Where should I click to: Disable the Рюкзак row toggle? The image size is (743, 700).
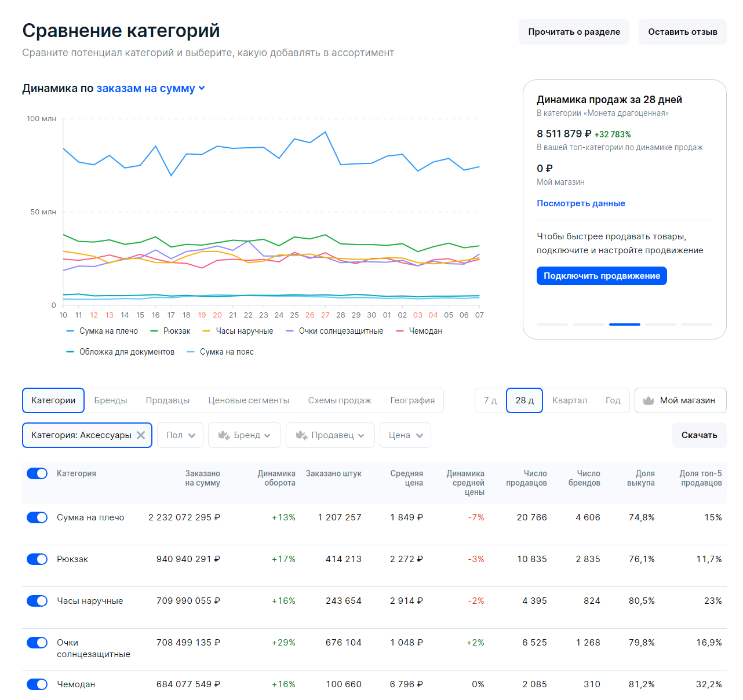[37, 559]
